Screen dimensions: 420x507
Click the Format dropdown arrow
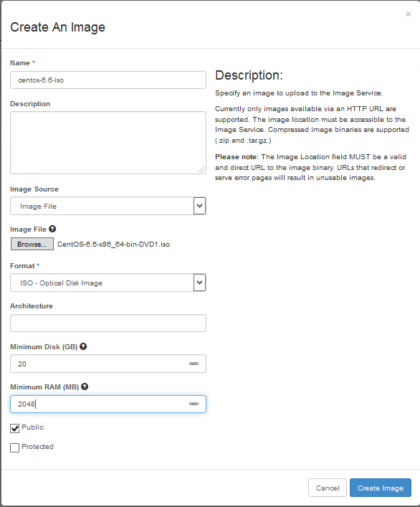(200, 283)
